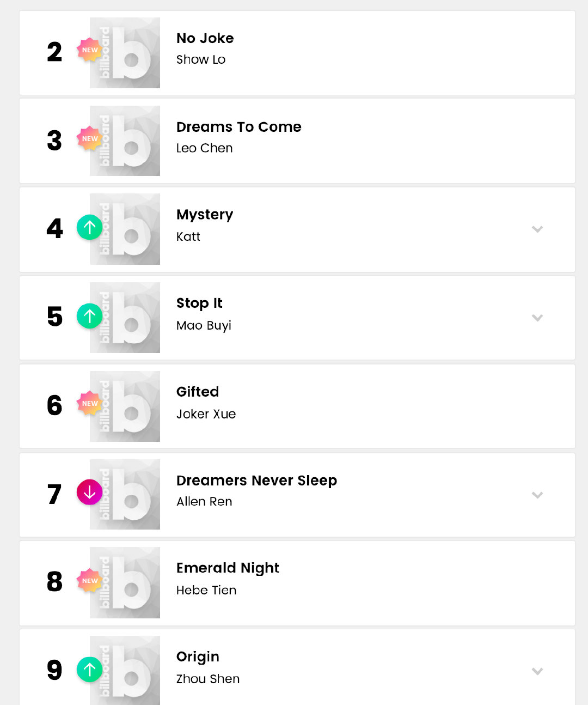The width and height of the screenshot is (588, 705).
Task: Open artist link Joker Xue
Action: point(206,414)
